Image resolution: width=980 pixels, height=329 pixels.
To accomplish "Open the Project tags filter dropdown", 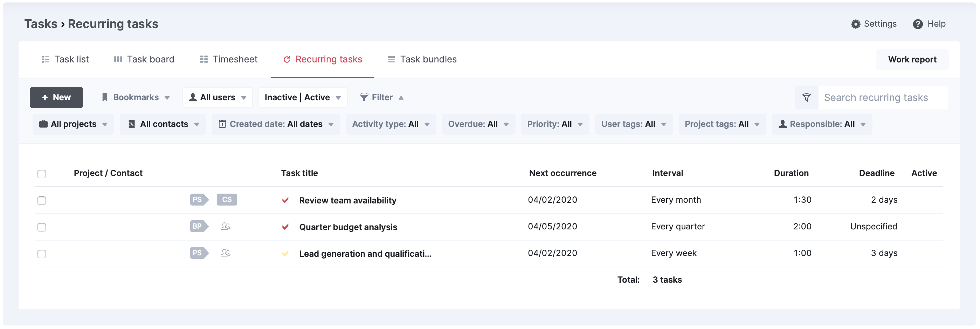I will (x=722, y=124).
